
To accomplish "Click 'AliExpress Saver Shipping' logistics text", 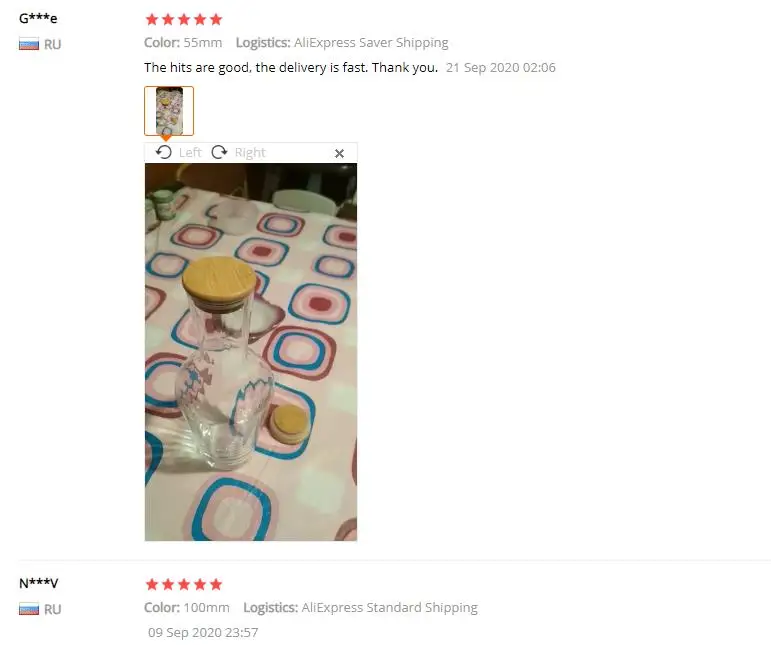I will (371, 43).
